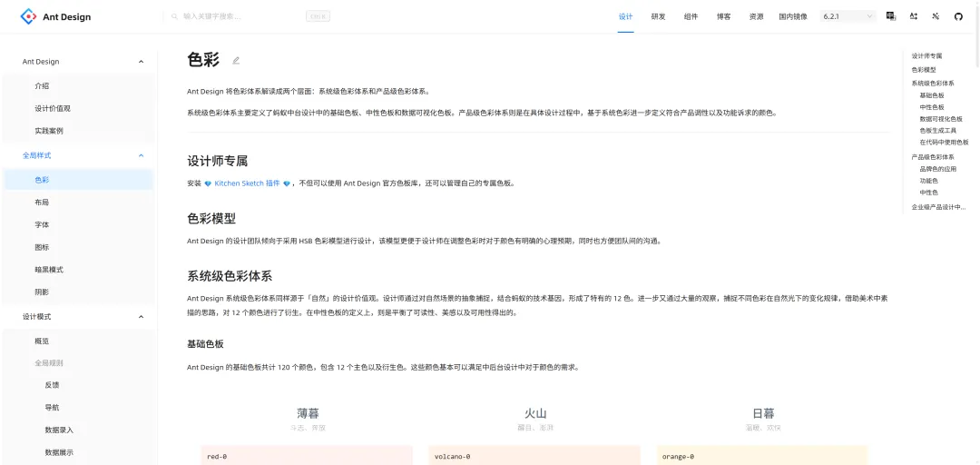
Task: Open 实践案例 in the sidebar
Action: point(78,132)
